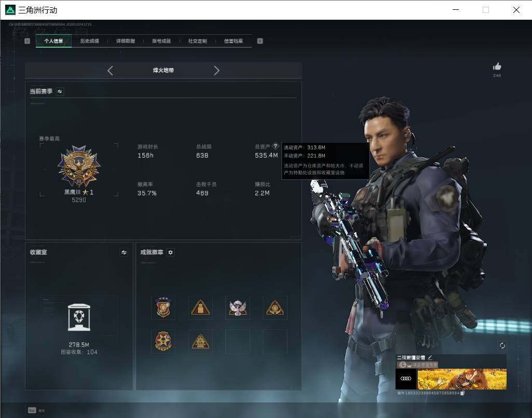Click the 烽火地带 mode title
532x418 pixels.
pyautogui.click(x=163, y=70)
